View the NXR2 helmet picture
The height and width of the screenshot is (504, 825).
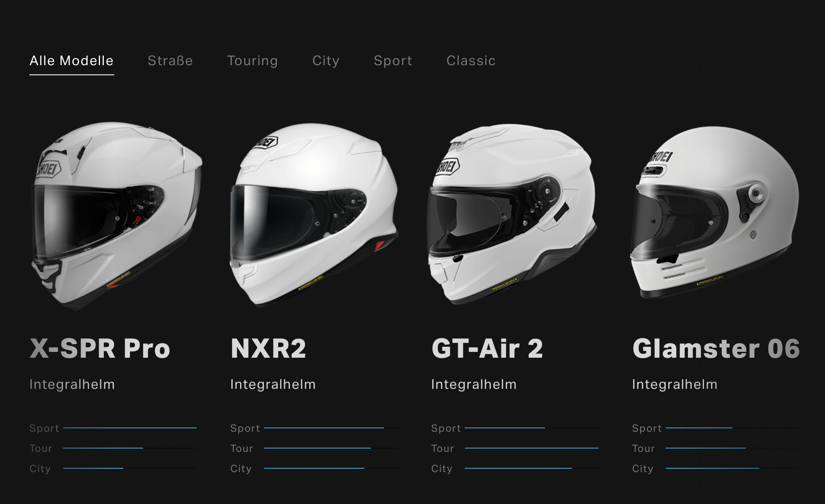coord(314,215)
